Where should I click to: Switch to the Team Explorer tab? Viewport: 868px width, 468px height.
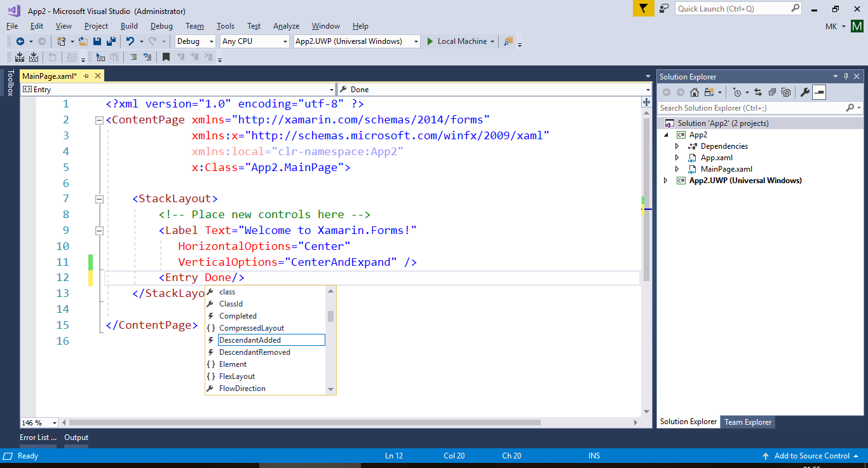(x=747, y=422)
